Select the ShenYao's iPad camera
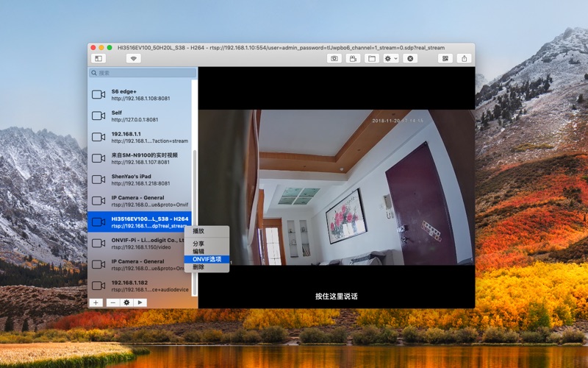Image resolution: width=588 pixels, height=368 pixels. coord(140,179)
